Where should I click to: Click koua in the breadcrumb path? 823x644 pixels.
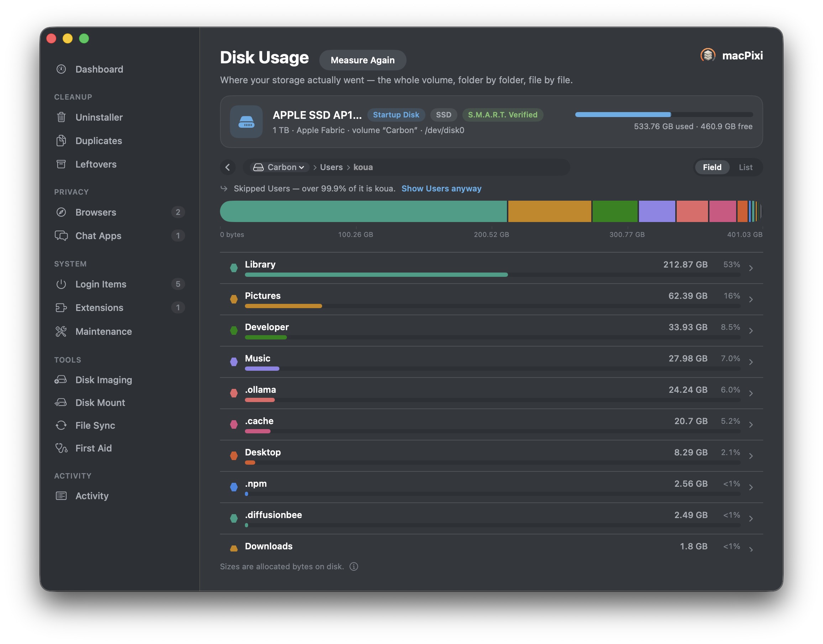click(363, 167)
